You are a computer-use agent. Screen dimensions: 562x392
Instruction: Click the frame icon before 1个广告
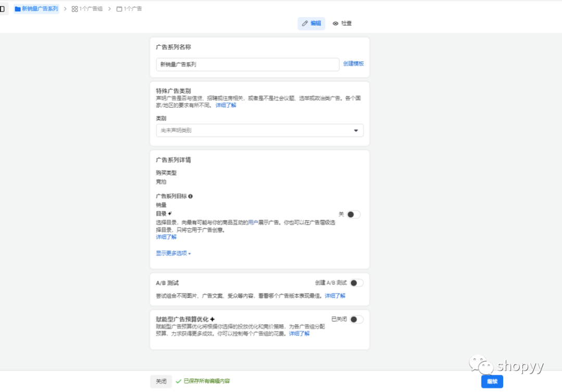[119, 9]
